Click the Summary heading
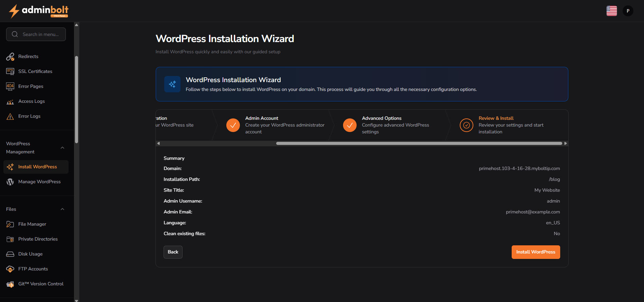Viewport: 644px width, 302px height. coord(174,158)
